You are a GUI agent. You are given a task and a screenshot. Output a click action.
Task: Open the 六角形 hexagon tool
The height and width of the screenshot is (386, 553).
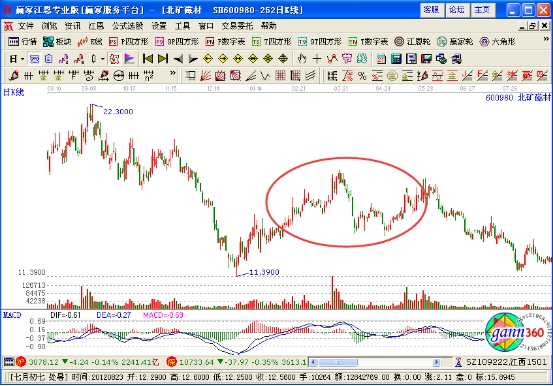click(498, 42)
